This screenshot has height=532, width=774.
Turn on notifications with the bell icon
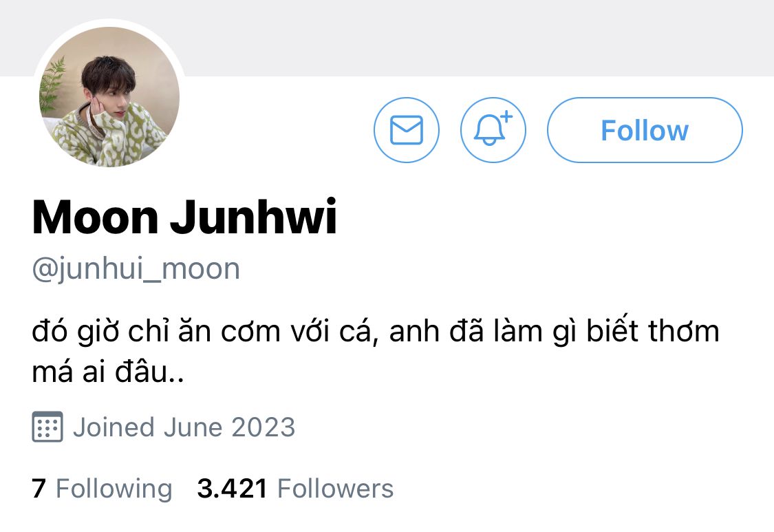pos(493,130)
